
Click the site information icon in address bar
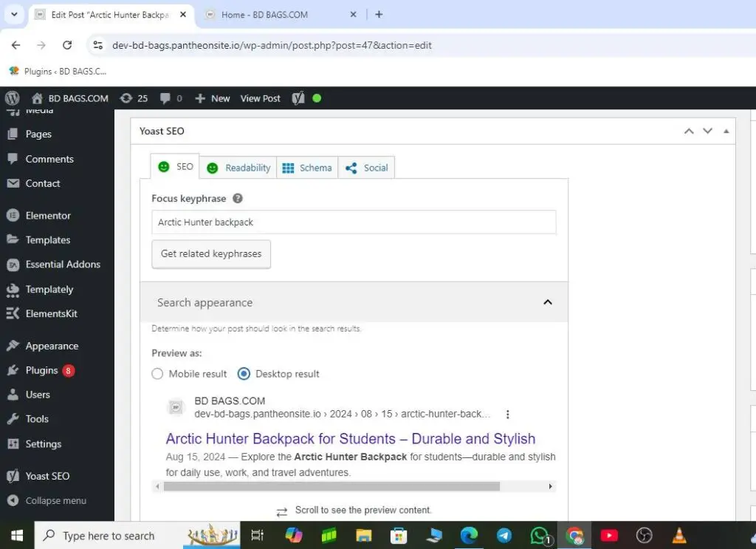[x=98, y=45]
